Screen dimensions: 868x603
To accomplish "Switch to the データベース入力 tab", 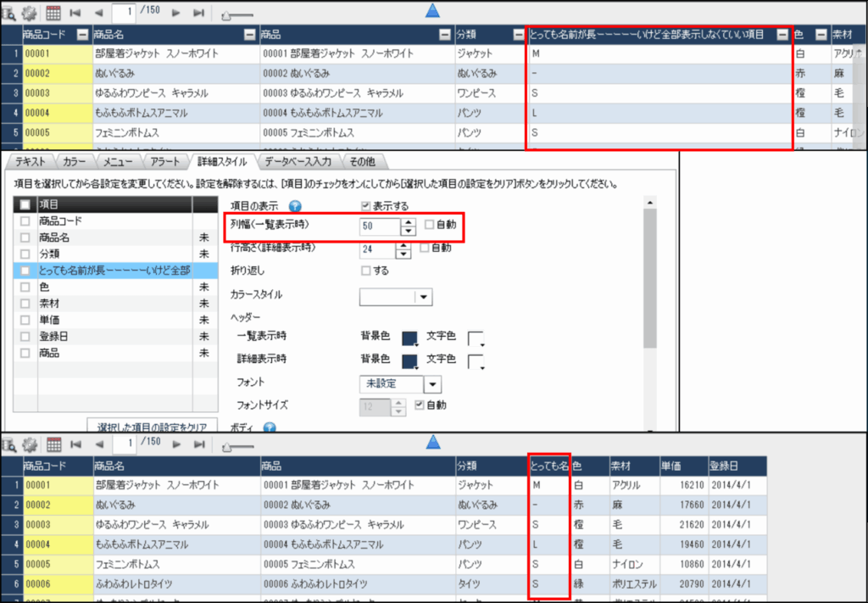I will click(x=297, y=160).
